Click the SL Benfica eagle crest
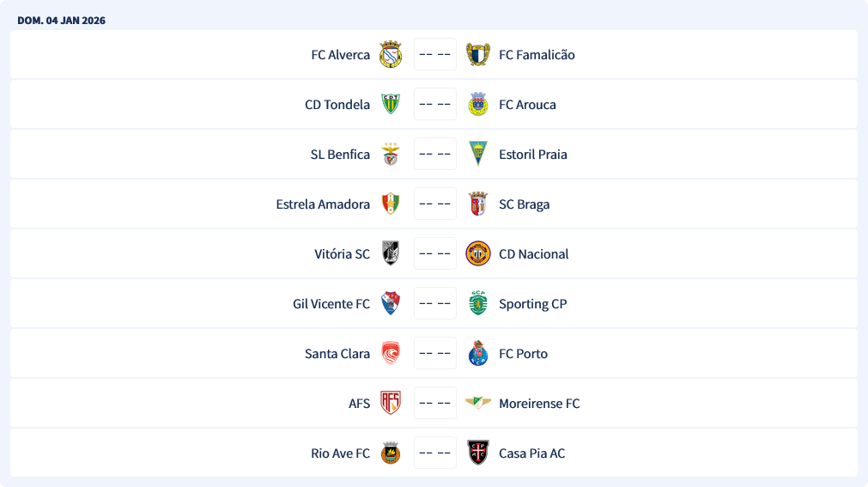This screenshot has width=868, height=487. pyautogui.click(x=391, y=155)
